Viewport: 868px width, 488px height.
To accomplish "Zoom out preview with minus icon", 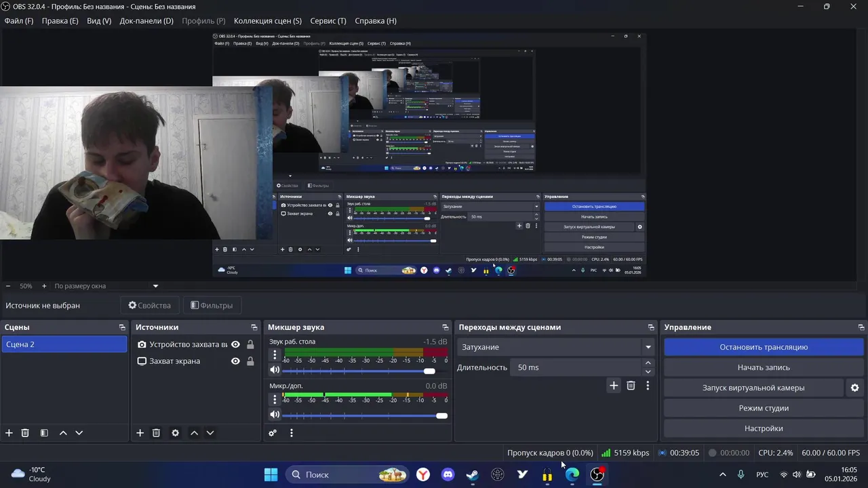I will (8, 286).
